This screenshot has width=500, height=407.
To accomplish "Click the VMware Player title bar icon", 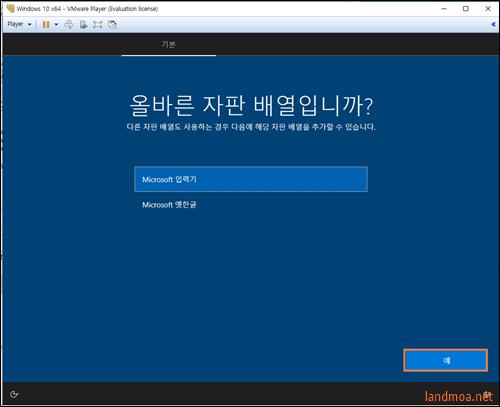I will pyautogui.click(x=10, y=8).
